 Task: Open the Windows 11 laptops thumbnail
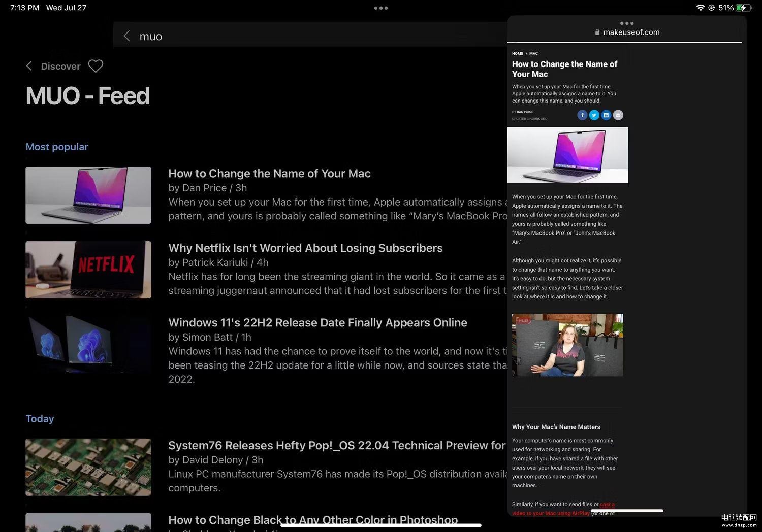tap(88, 344)
